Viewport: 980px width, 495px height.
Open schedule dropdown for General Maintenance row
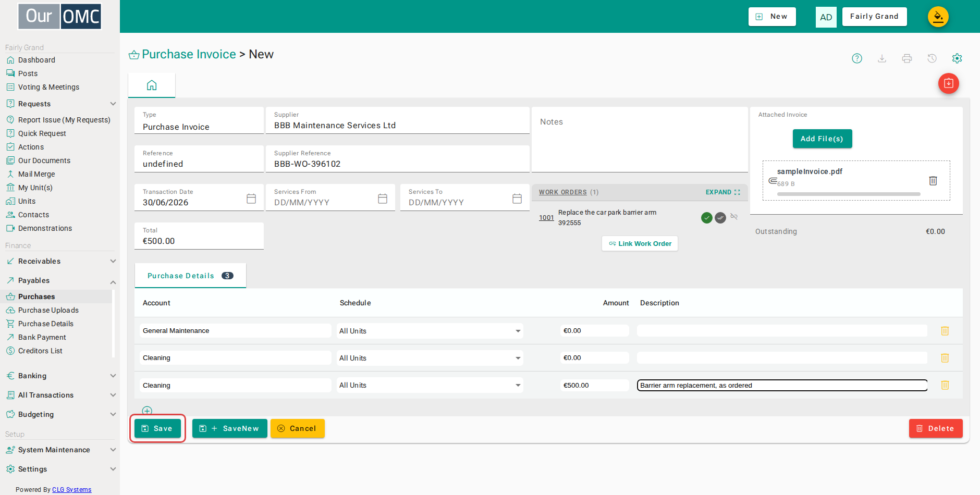430,331
